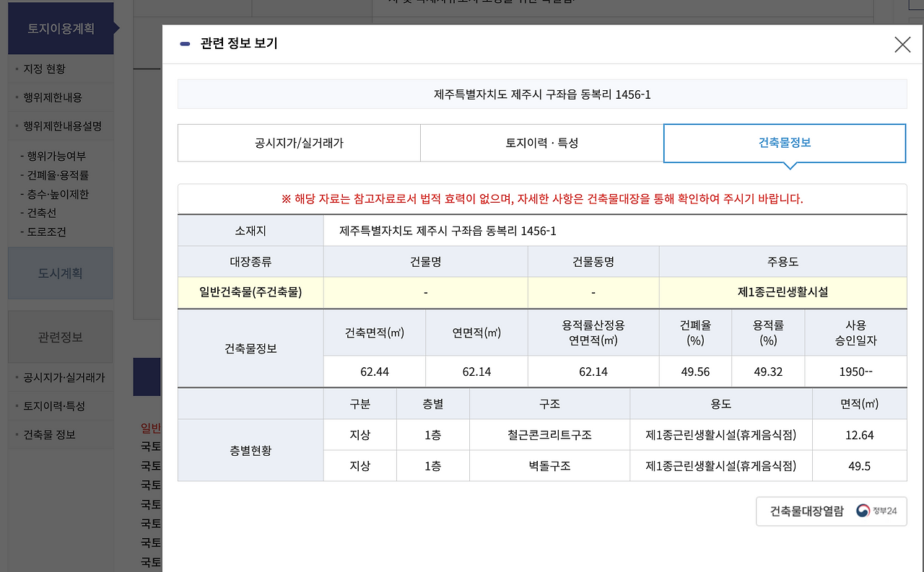
Task: Switch to the 토지이력·특성 tab
Action: pos(542,143)
